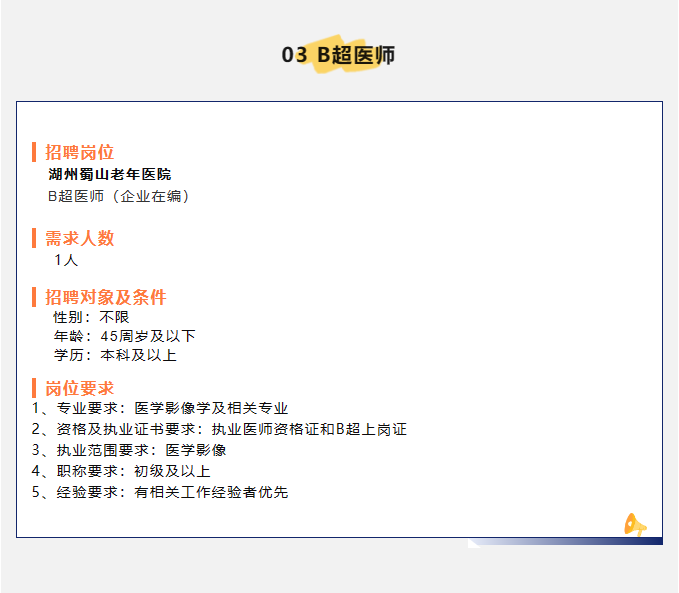
Task: Click the '年龄：45周岁及以下' line
Action: 124,336
